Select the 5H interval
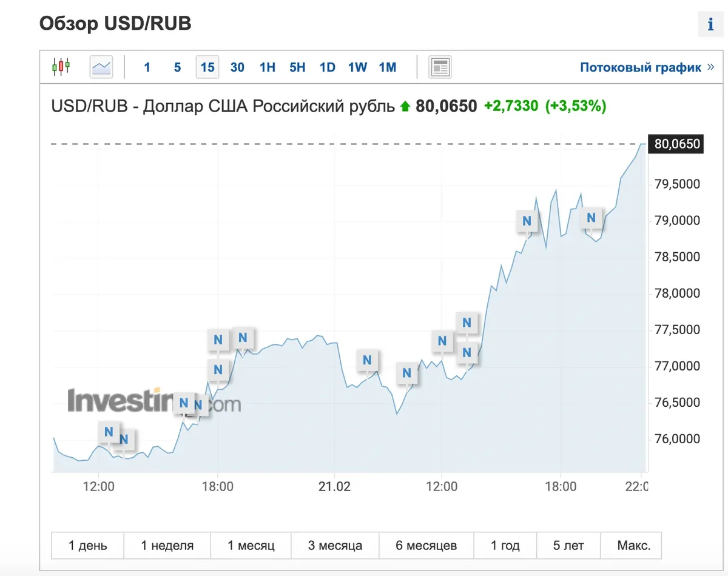Screen dimensions: 728x576 pyautogui.click(x=297, y=67)
